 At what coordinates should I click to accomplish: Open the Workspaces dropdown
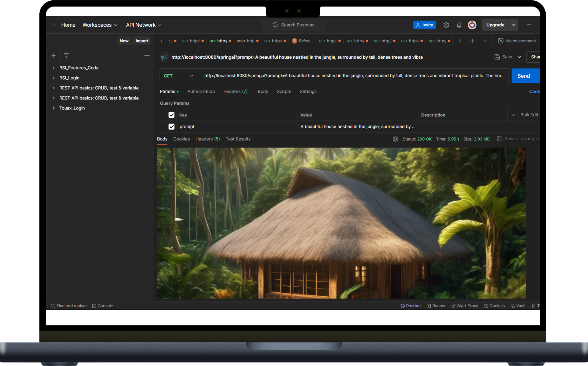(x=100, y=25)
